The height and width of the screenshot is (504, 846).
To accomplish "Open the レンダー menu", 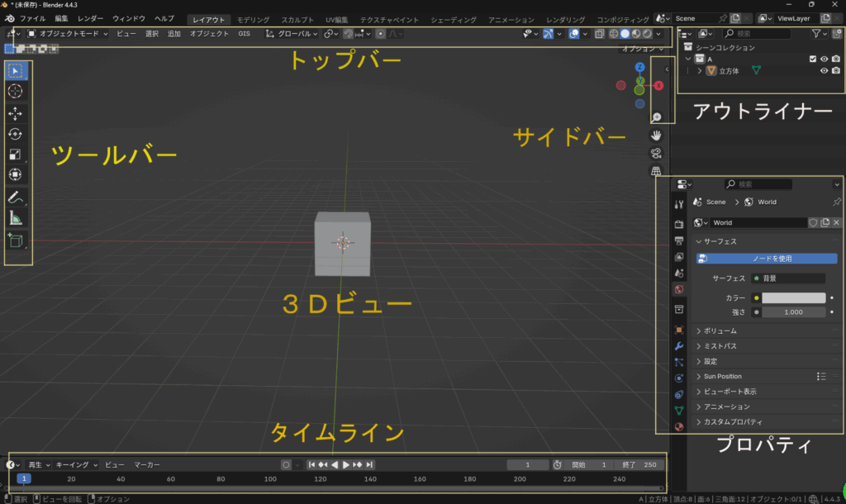I will (90, 18).
